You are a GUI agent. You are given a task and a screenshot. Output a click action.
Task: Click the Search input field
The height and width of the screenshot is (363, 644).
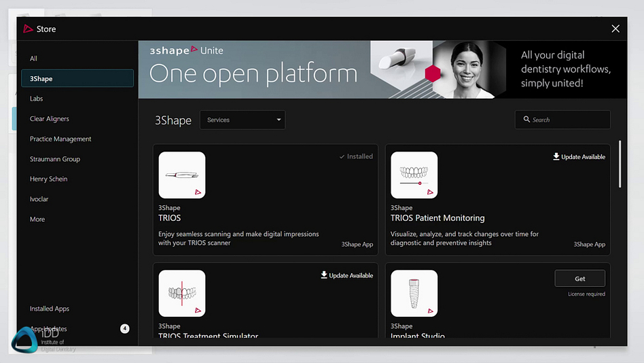pos(562,120)
